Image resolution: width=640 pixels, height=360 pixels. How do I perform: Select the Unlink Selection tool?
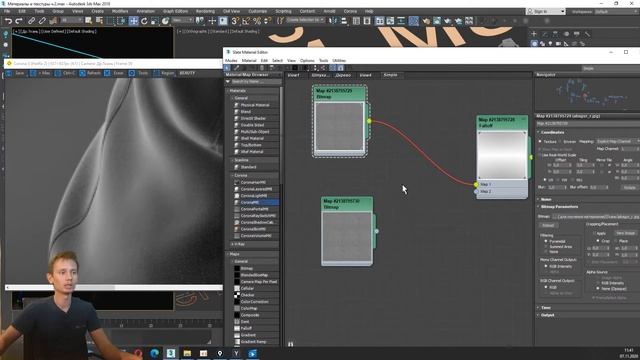pyautogui.click(x=42, y=21)
